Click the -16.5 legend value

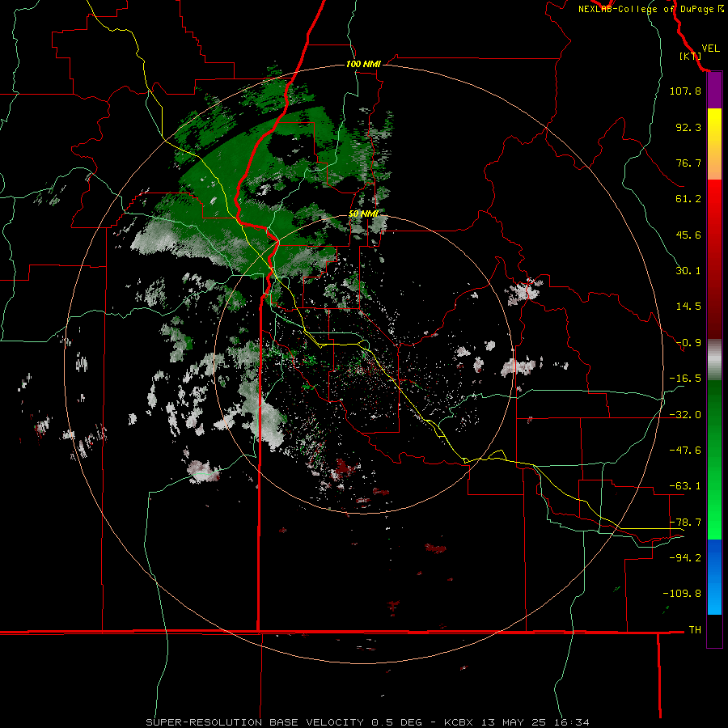[x=685, y=379]
